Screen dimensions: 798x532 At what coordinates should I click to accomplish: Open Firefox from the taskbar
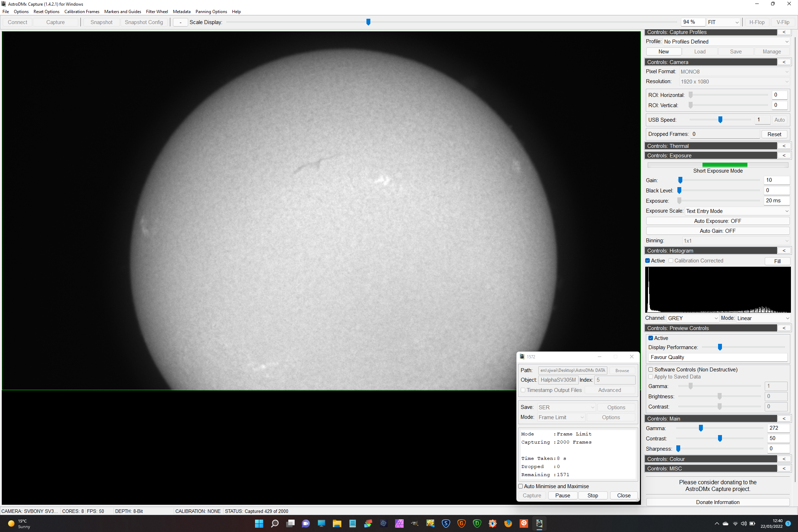click(x=508, y=524)
